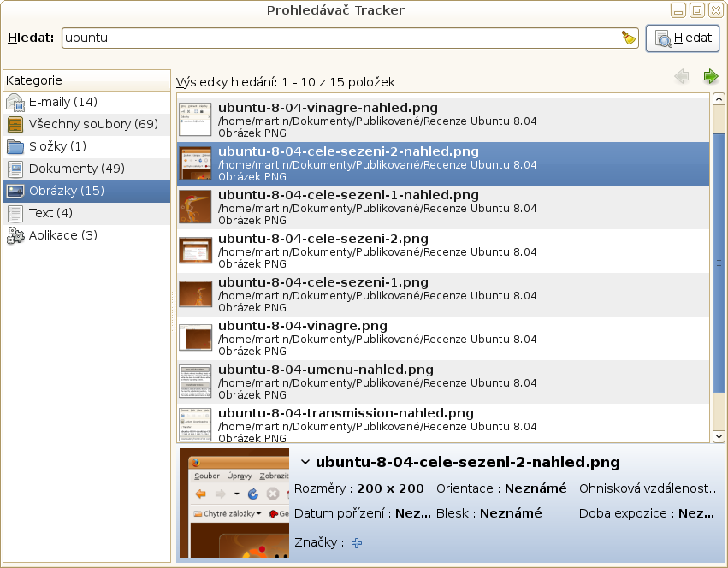Select the E-maily (14) category

click(86, 102)
